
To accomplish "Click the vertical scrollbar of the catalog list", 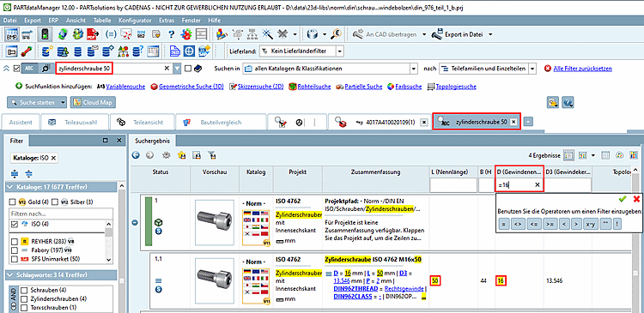I will click(x=108, y=242).
